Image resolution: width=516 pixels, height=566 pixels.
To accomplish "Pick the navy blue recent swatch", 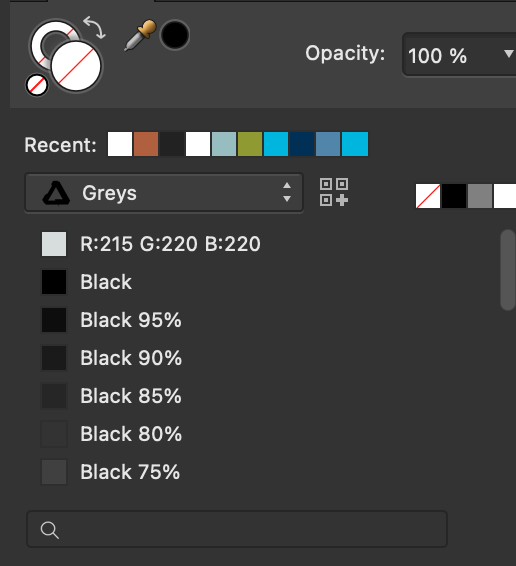I will pyautogui.click(x=302, y=144).
